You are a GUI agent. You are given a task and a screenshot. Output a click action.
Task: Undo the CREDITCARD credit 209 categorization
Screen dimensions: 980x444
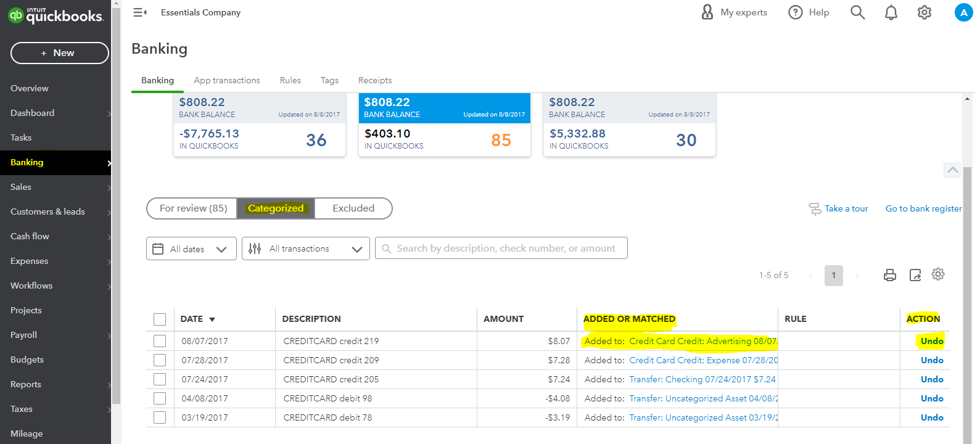932,360
